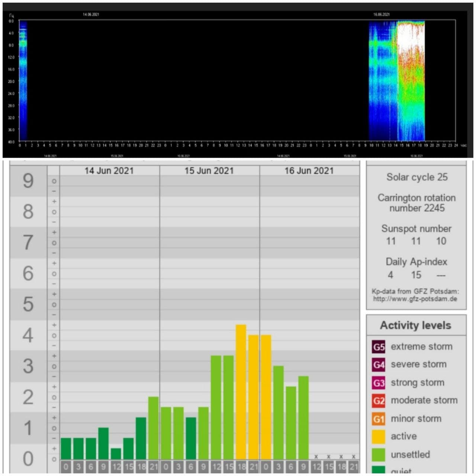Viewport: 476px width, 476px height.
Task: Click the tallest yellow Kp bar
Action: point(241,390)
